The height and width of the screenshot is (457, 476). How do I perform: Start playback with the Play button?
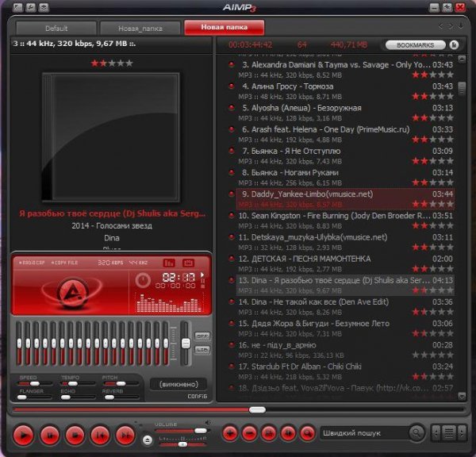pyautogui.click(x=23, y=435)
